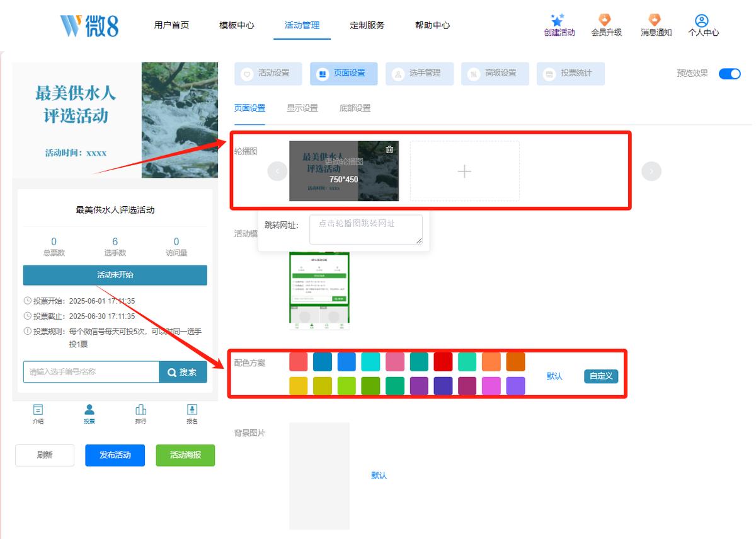Screen dimensions: 756x539
Task: Pick the light orange swatch in top row
Action: pos(491,362)
